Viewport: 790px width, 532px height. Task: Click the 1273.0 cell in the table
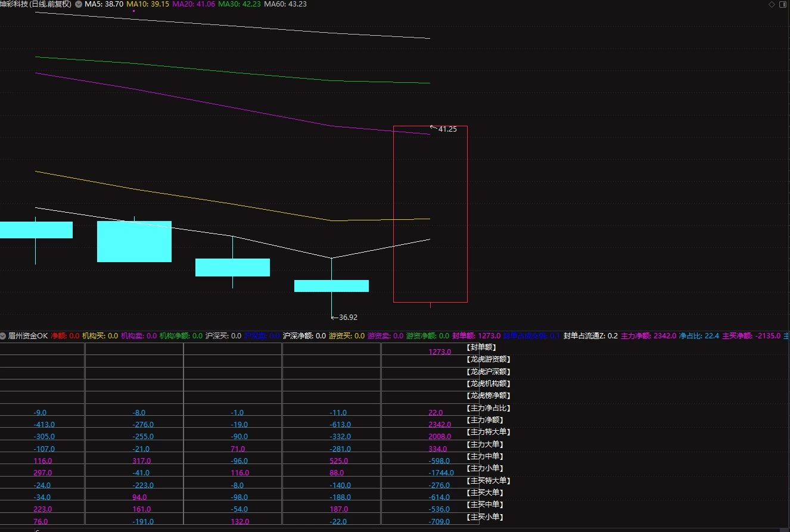(x=440, y=352)
